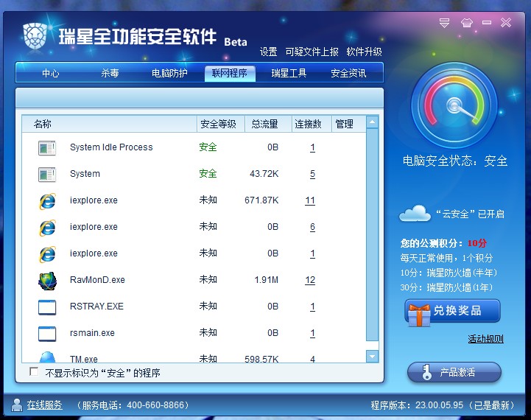531x420 pixels.
Task: Sort by 连接数 column header
Action: [312, 124]
